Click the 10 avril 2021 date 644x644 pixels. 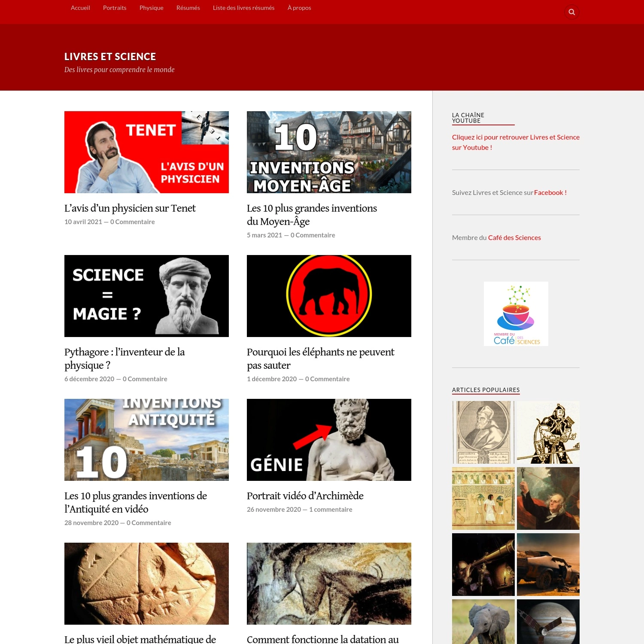pos(83,222)
